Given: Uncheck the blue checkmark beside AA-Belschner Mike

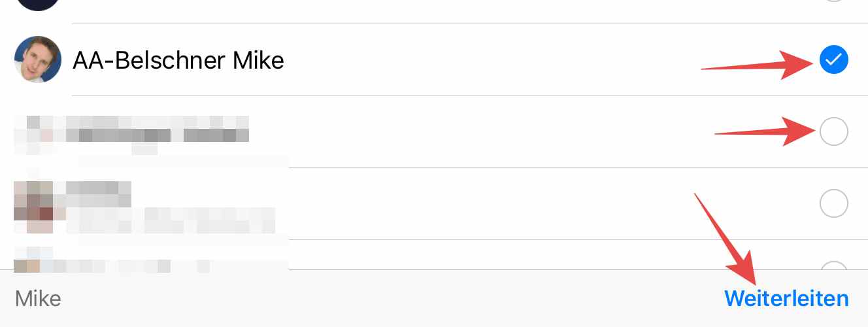Looking at the screenshot, I should [x=833, y=60].
